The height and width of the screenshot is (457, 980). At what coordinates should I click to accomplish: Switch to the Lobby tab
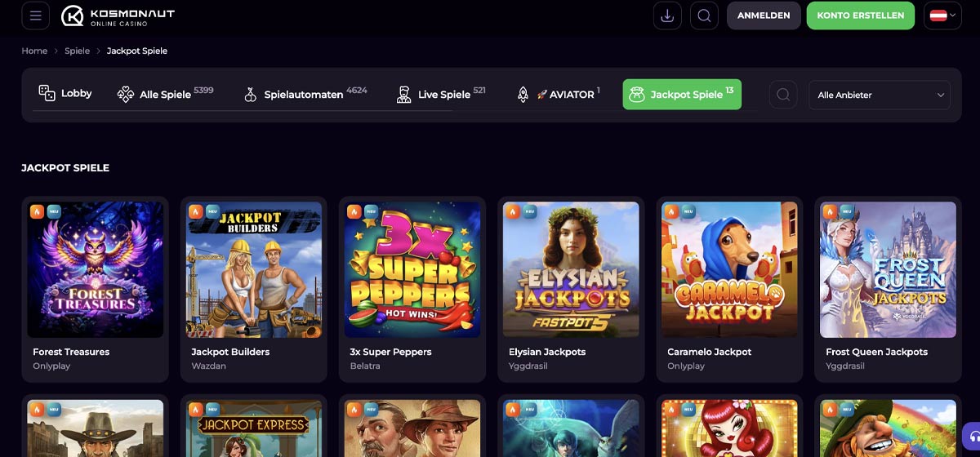click(65, 94)
